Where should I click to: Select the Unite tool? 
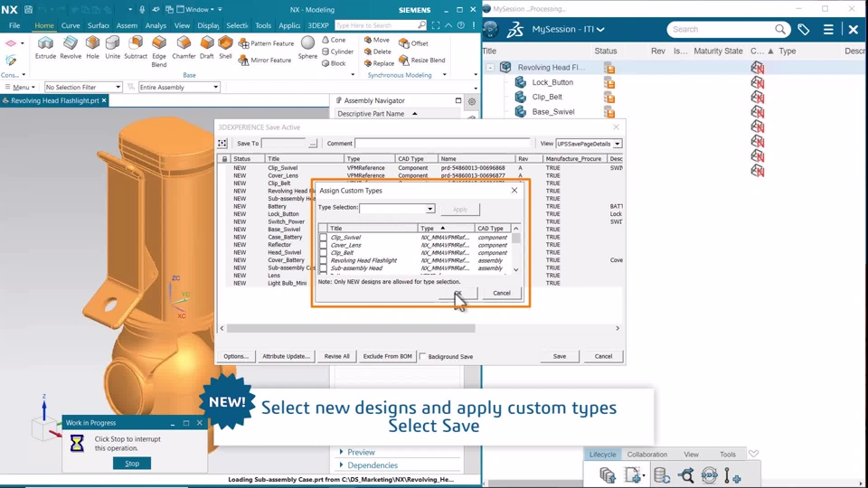pyautogui.click(x=112, y=48)
